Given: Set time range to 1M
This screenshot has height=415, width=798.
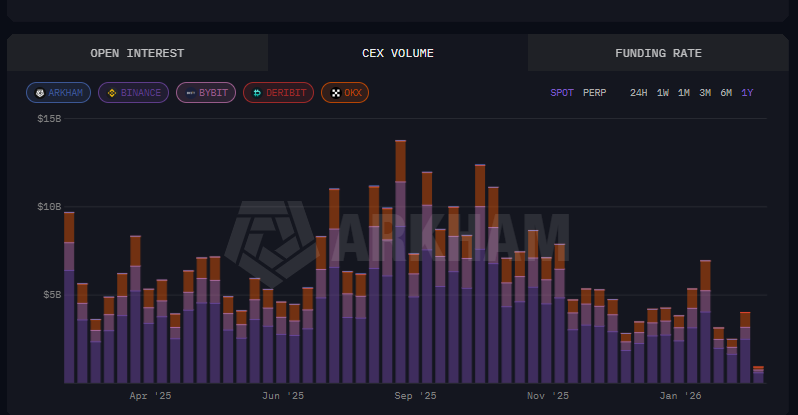Looking at the screenshot, I should 684,93.
